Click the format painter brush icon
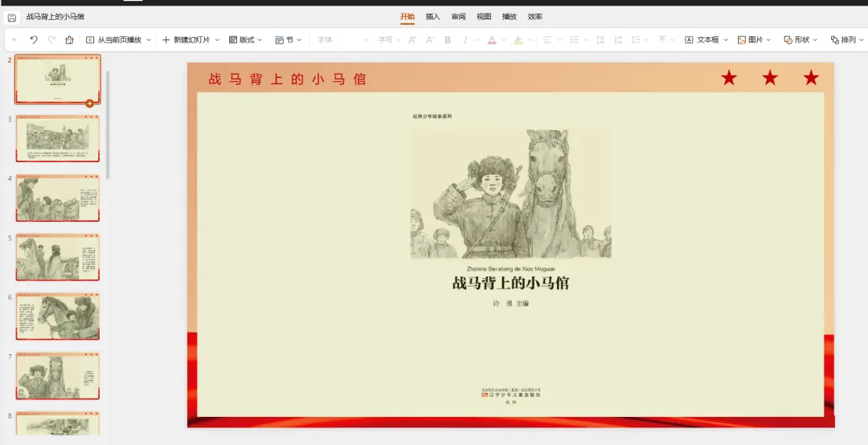 [69, 40]
